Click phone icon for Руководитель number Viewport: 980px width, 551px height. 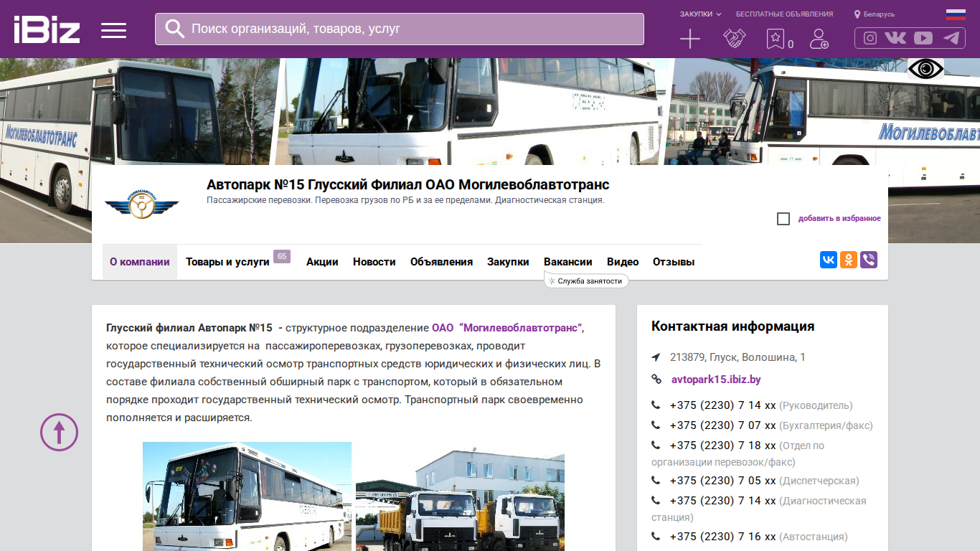pos(656,405)
